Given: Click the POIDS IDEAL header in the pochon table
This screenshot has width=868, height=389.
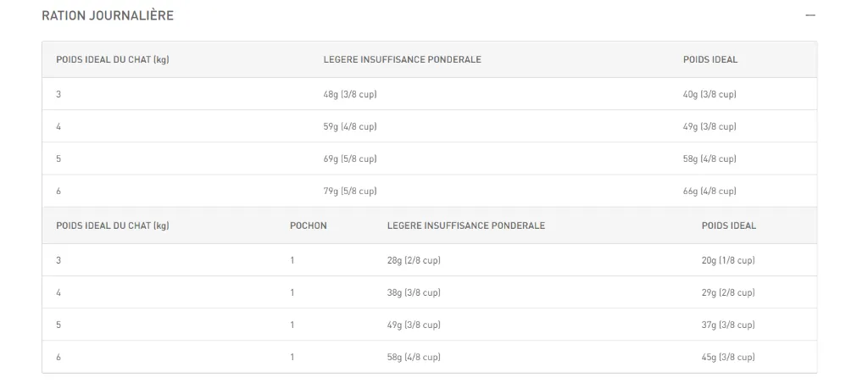Looking at the screenshot, I should pos(728,226).
